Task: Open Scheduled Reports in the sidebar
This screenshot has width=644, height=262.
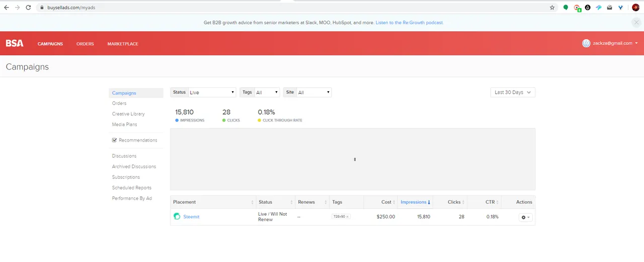Action: pos(132,188)
